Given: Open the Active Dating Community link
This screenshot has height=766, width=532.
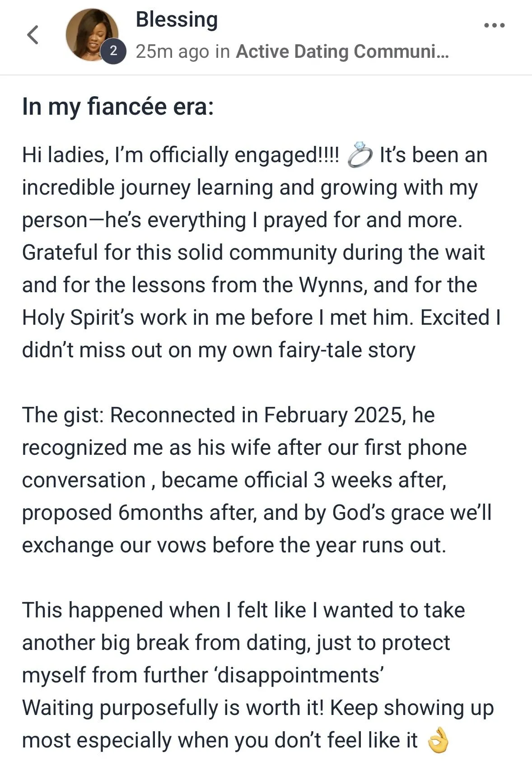Looking at the screenshot, I should (x=342, y=51).
